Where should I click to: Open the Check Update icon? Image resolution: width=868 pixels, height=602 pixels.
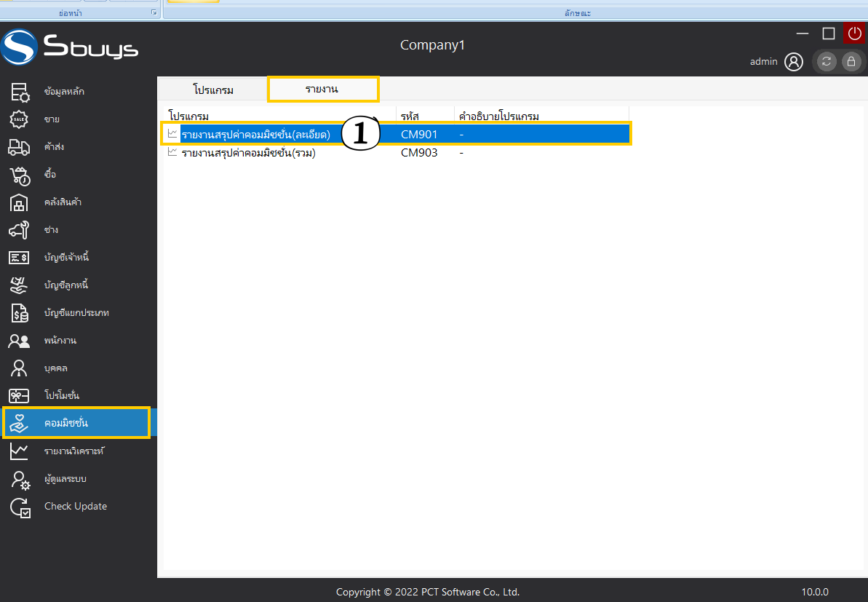tap(19, 507)
